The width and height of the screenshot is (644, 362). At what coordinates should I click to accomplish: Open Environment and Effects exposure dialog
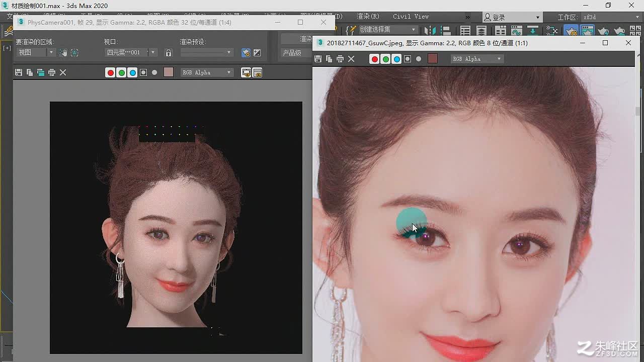click(x=257, y=52)
